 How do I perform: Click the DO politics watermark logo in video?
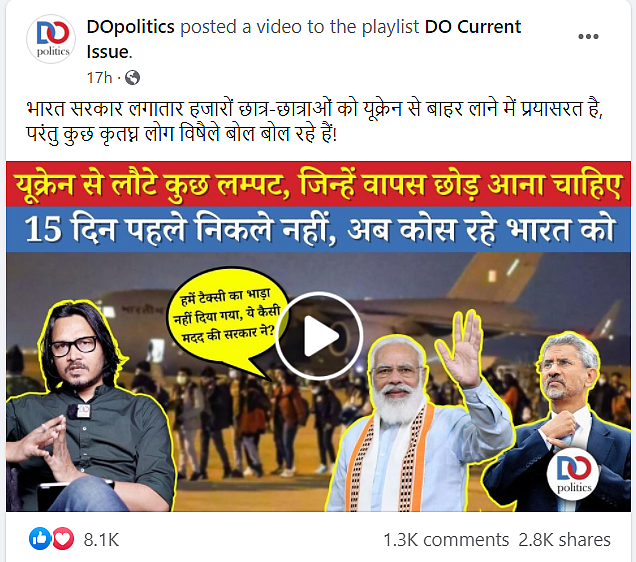[573, 474]
